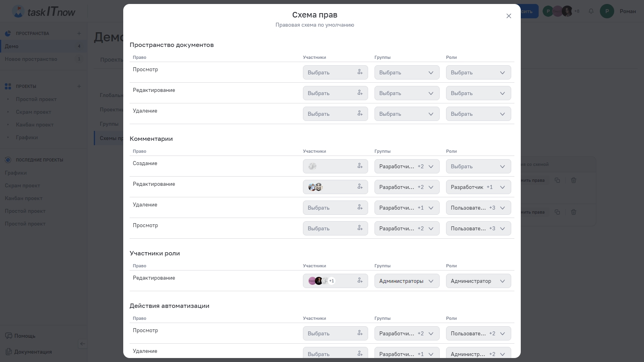The image size is (644, 362).
Task: Click add-member icon in comments Удаление row
Action: click(360, 207)
